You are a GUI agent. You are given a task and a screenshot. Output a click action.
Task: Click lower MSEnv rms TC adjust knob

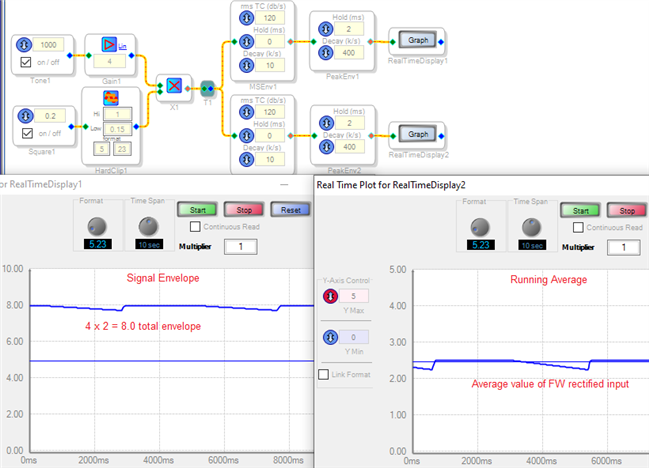pos(247,112)
